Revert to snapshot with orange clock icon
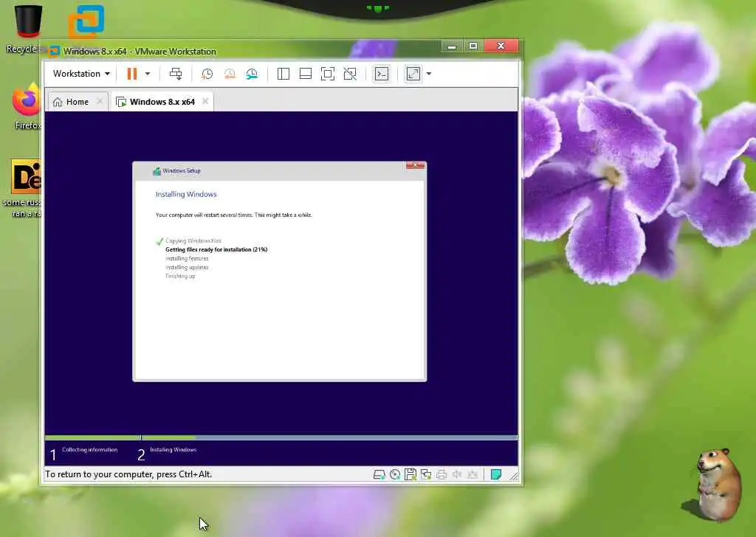Screen dimensions: 756x537 (x=230, y=74)
